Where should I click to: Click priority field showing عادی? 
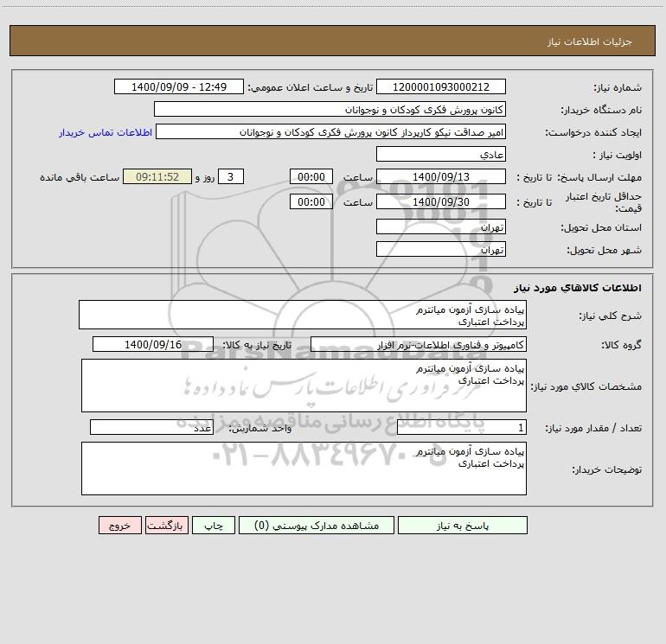pyautogui.click(x=441, y=154)
